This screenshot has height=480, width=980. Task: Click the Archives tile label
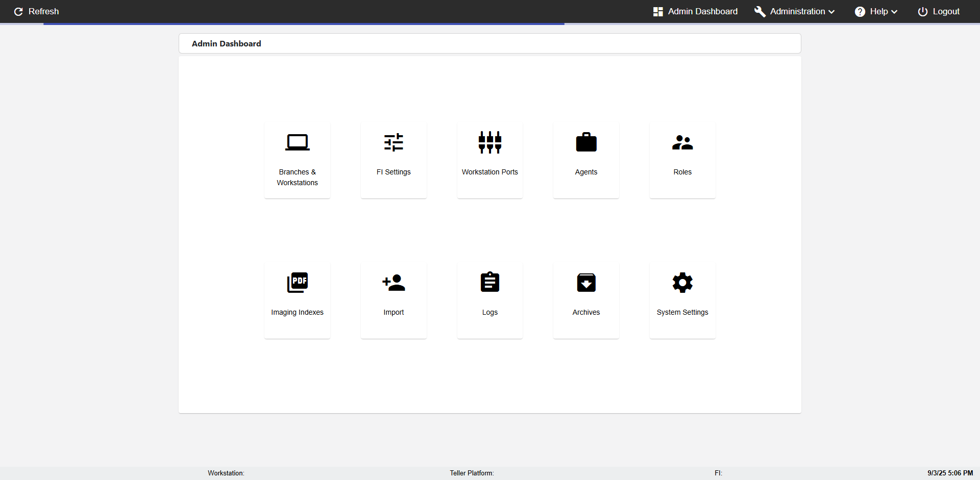tap(586, 312)
